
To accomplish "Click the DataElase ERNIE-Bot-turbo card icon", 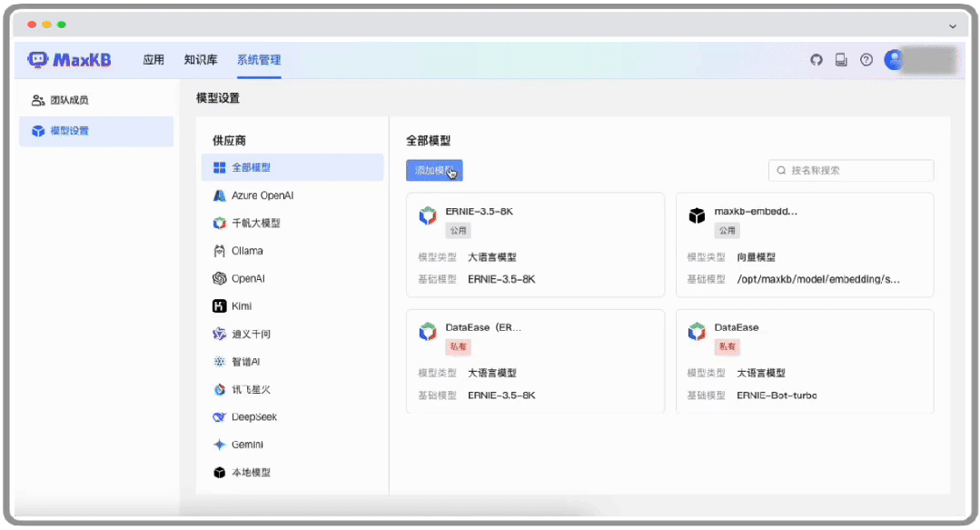I will pos(697,332).
